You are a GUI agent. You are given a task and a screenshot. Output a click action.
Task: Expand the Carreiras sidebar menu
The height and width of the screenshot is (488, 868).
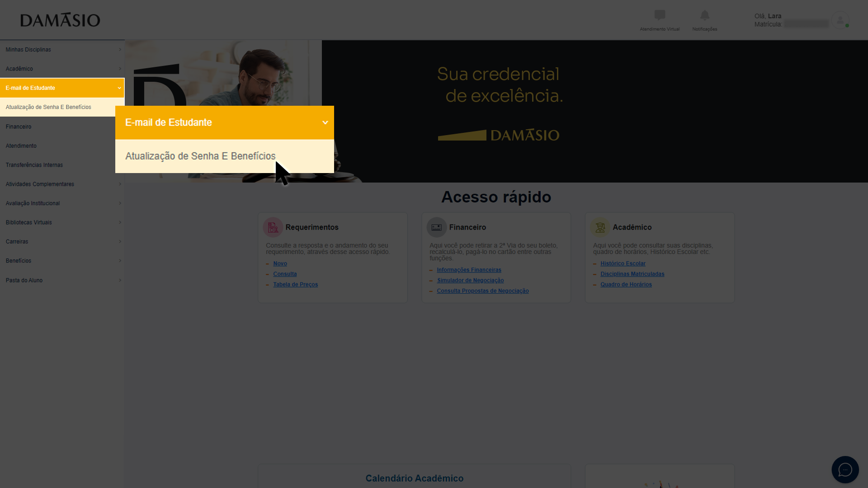62,242
